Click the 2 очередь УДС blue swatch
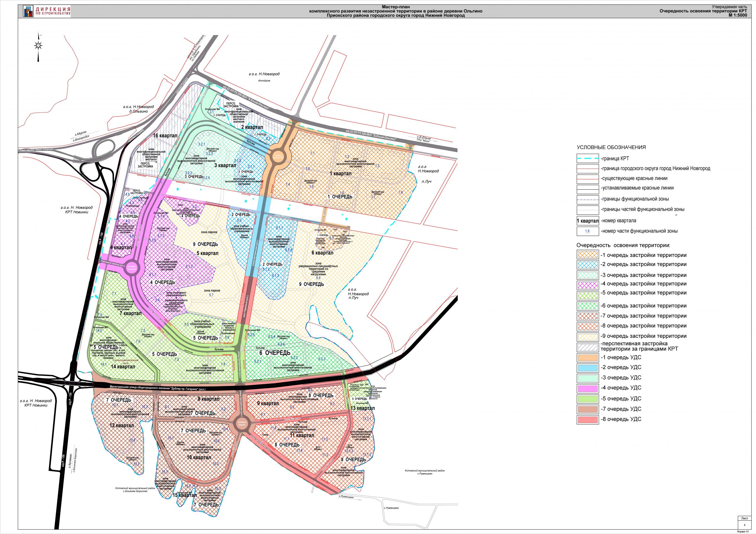This screenshot has height=534, width=756. coord(587,368)
